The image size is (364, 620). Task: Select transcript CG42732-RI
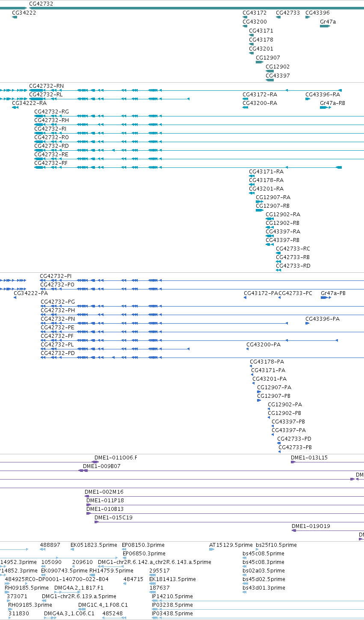[50, 129]
